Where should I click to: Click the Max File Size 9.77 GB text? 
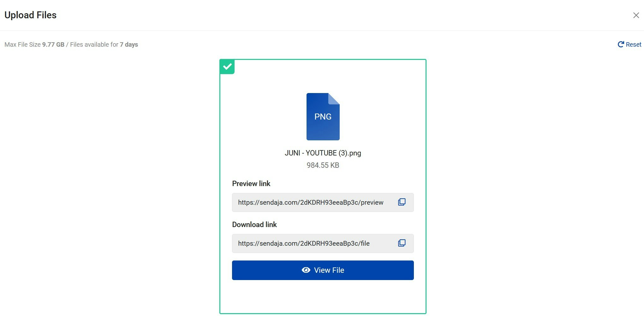(x=34, y=44)
